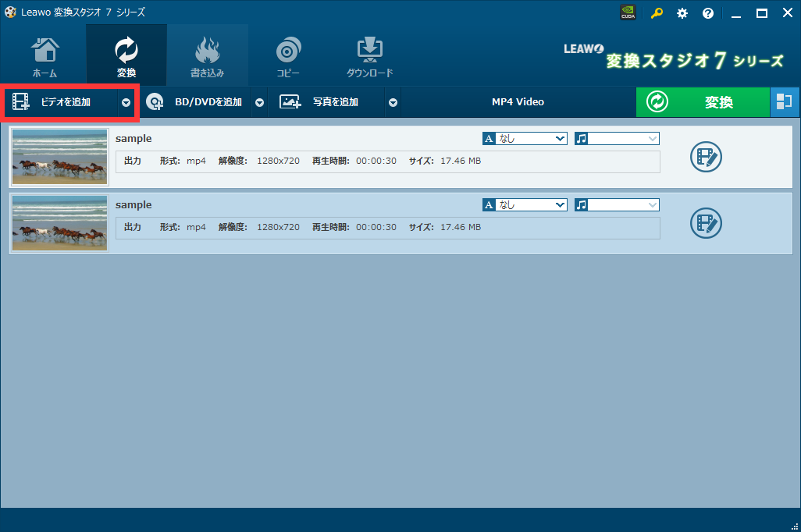This screenshot has height=532, width=801.
Task: Open the key registration icon
Action: pyautogui.click(x=657, y=12)
